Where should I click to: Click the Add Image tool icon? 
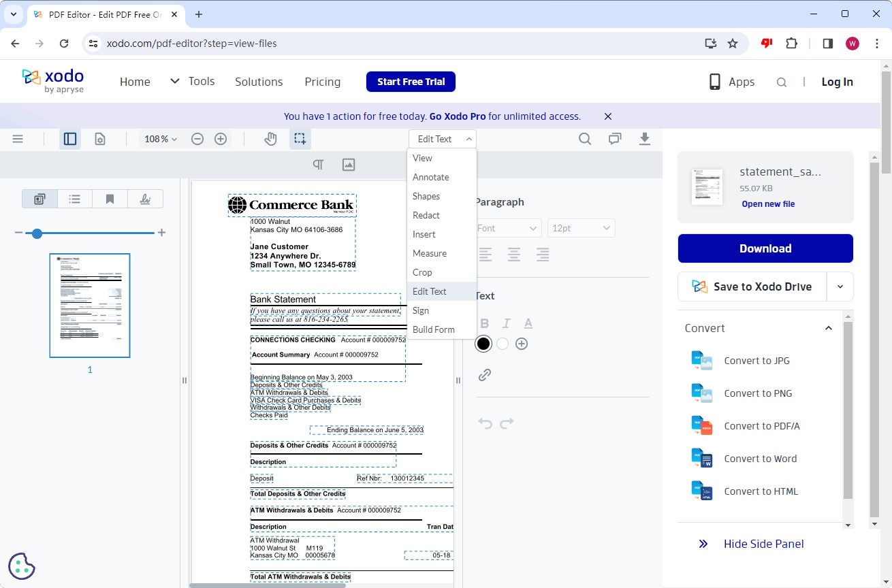pyautogui.click(x=349, y=165)
